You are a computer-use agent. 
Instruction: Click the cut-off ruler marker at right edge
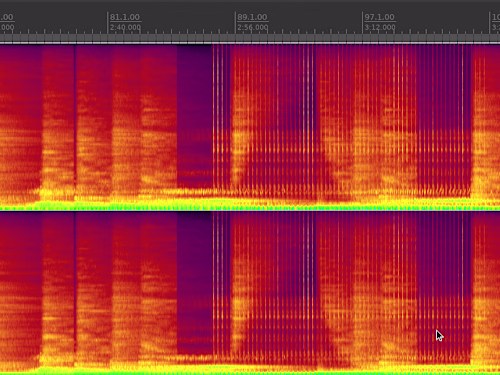pyautogui.click(x=496, y=17)
